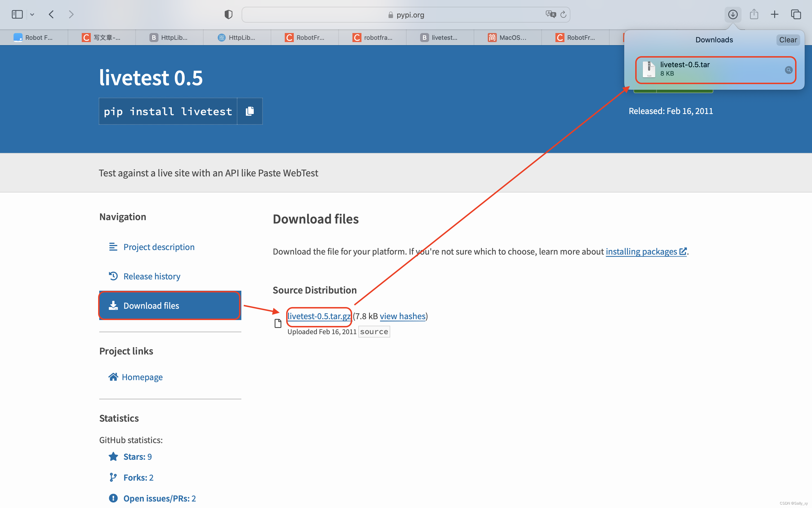Screen dimensions: 812x508
Task: Go forward with the forward arrow
Action: point(71,14)
